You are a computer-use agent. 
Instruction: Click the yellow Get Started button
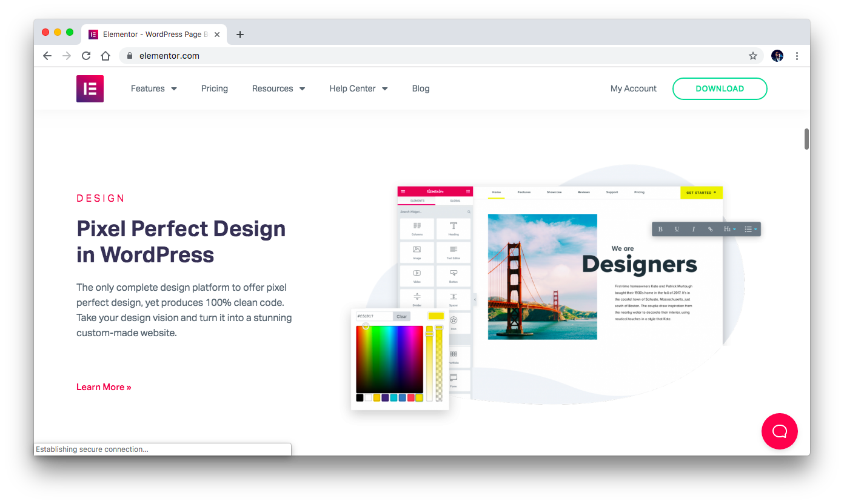coord(702,193)
